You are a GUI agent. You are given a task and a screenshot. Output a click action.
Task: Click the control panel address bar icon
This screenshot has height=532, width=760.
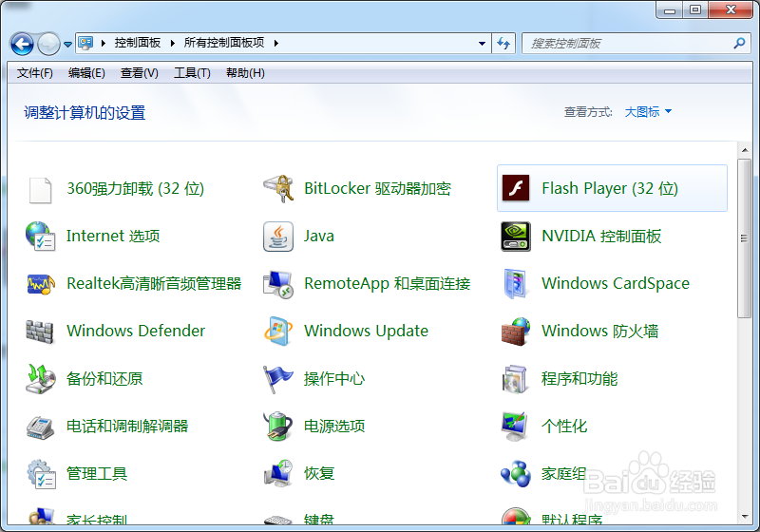tap(85, 43)
